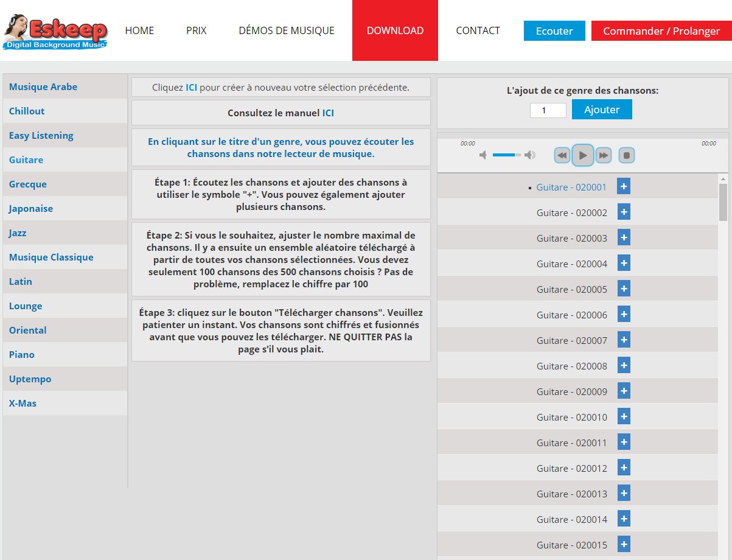Add song Guitare - 020007 with plus icon

point(624,340)
